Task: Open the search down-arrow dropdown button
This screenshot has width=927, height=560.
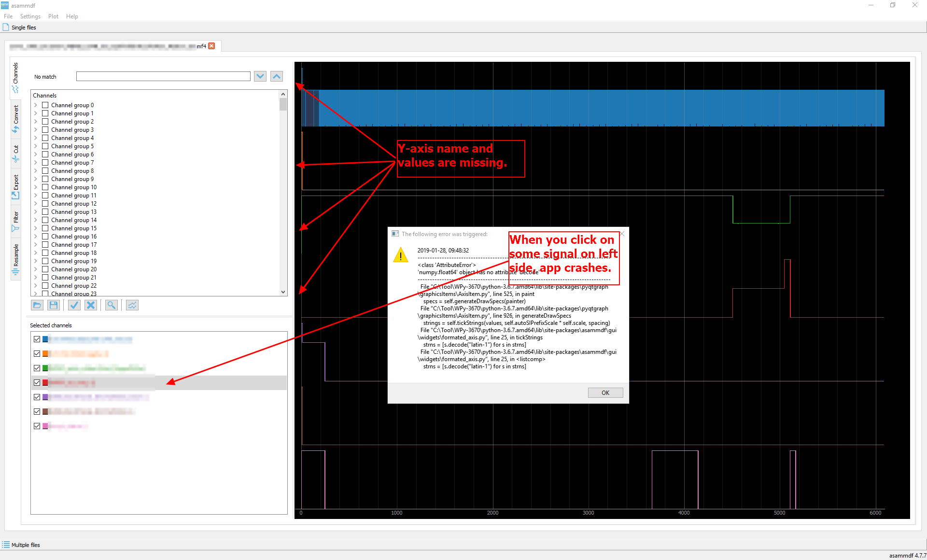Action: pyautogui.click(x=260, y=76)
